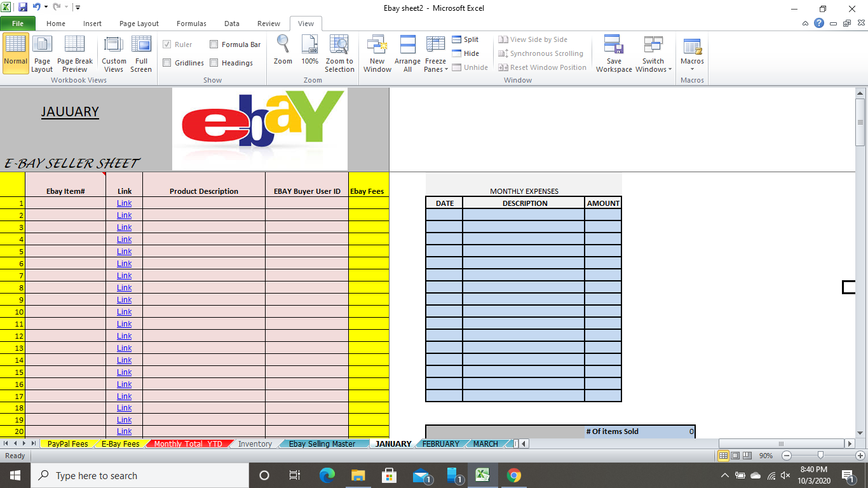This screenshot has height=488, width=868.
Task: Toggle the Formula Bar checkbox
Action: coord(214,44)
